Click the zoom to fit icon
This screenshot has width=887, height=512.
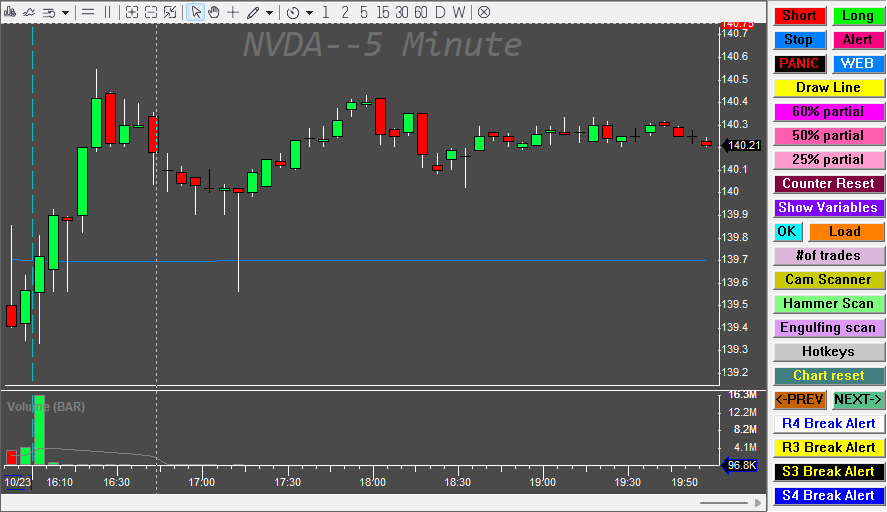170,12
